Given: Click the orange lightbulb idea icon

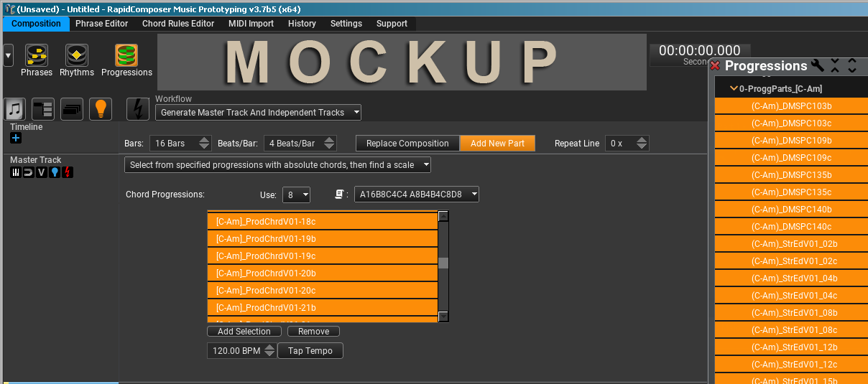Looking at the screenshot, I should [x=101, y=109].
